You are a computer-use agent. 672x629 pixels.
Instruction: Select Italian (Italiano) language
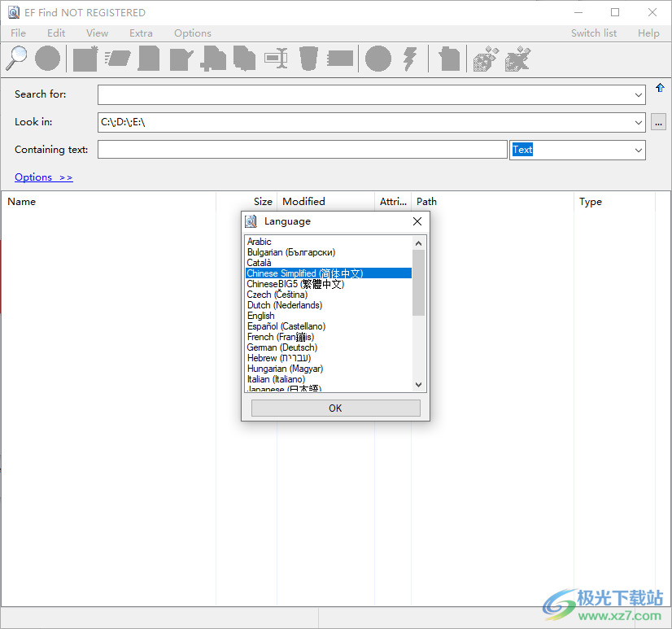click(x=329, y=379)
